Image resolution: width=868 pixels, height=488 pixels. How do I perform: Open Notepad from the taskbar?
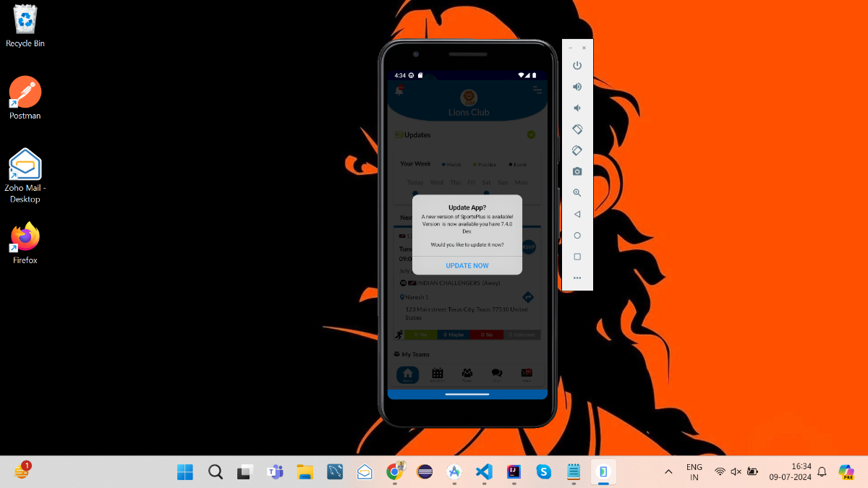pyautogui.click(x=574, y=472)
